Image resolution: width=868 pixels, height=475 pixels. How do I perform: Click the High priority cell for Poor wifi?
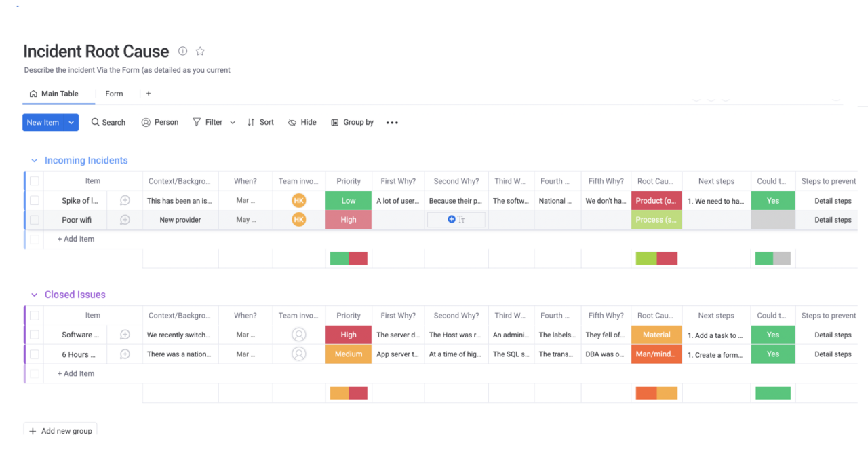point(349,220)
